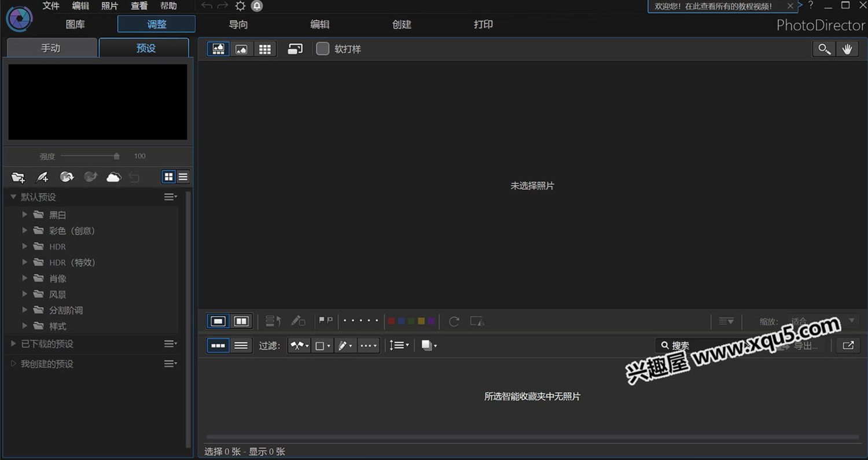Viewport: 868px width, 460px height.
Task: Switch to thumbnail grid browser view
Action: click(x=265, y=49)
